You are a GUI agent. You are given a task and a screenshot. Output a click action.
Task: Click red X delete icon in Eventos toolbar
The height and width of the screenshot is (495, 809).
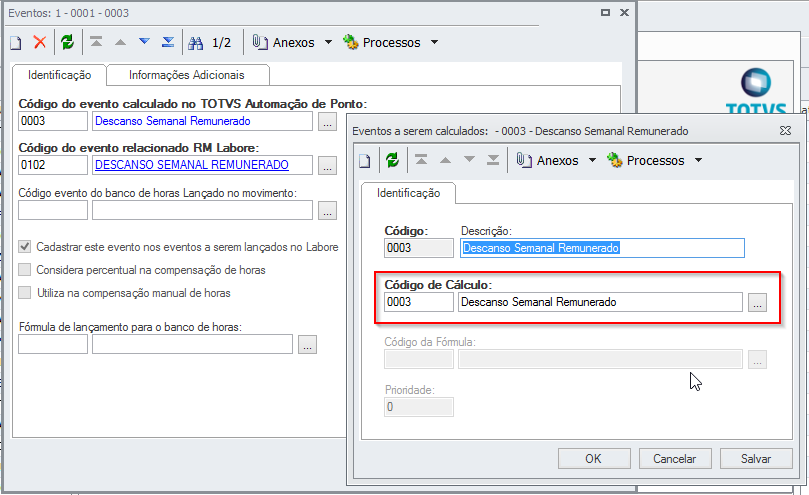40,42
